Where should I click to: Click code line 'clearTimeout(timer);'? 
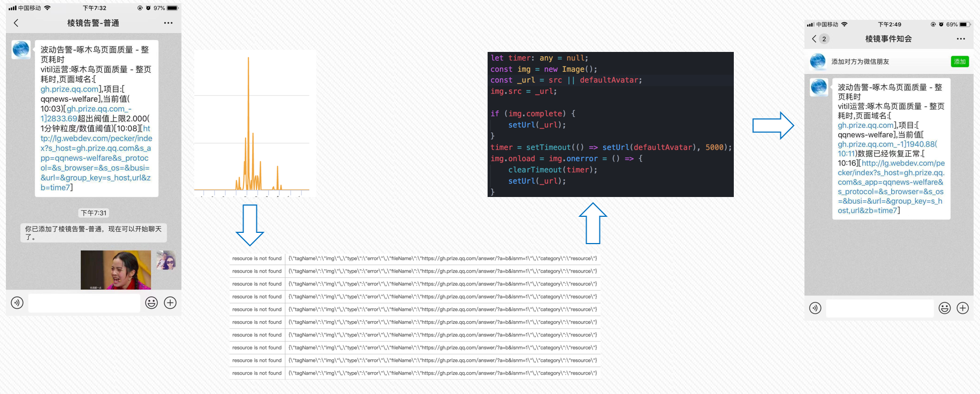pyautogui.click(x=552, y=170)
